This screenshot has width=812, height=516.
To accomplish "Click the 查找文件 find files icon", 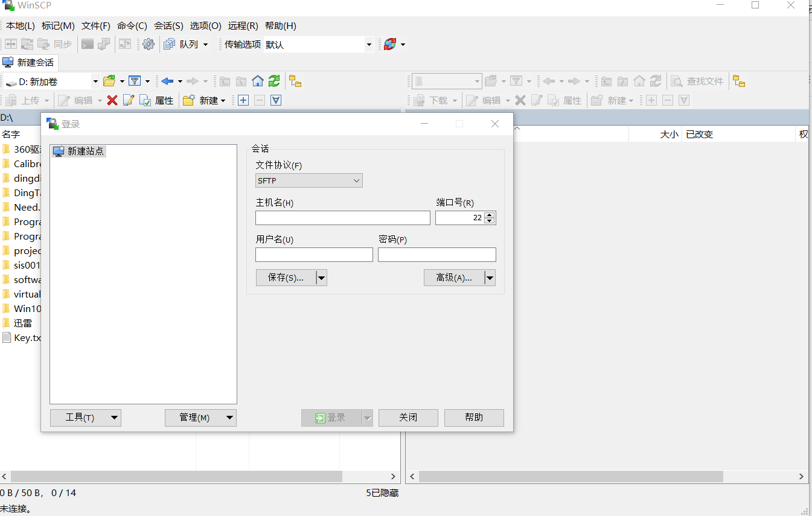I will pos(697,81).
